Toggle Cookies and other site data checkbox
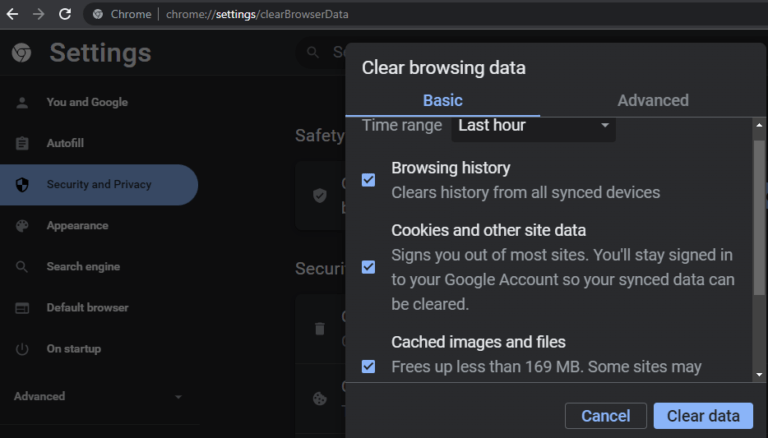 pyautogui.click(x=368, y=267)
